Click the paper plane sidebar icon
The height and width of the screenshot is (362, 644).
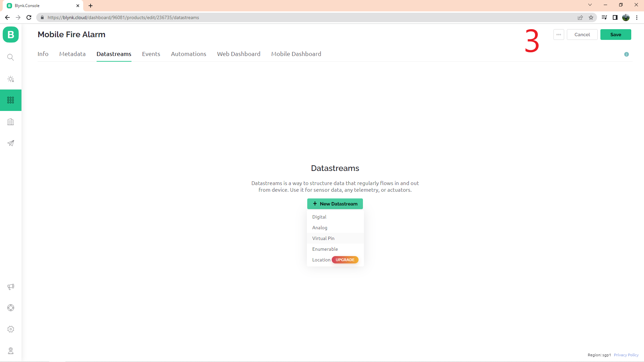(x=11, y=143)
